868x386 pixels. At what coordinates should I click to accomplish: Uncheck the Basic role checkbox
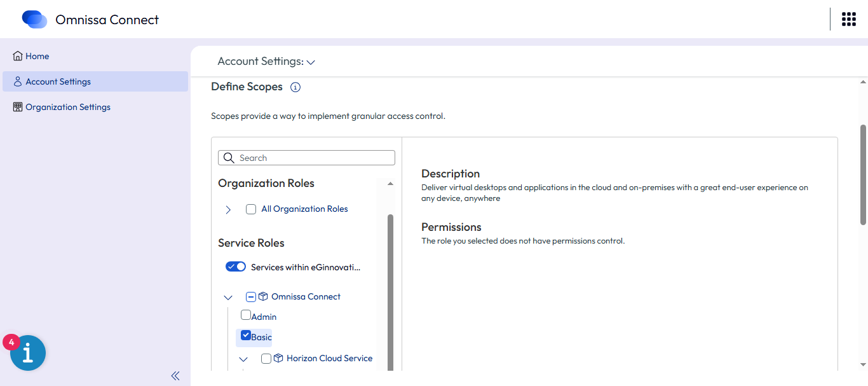click(246, 336)
